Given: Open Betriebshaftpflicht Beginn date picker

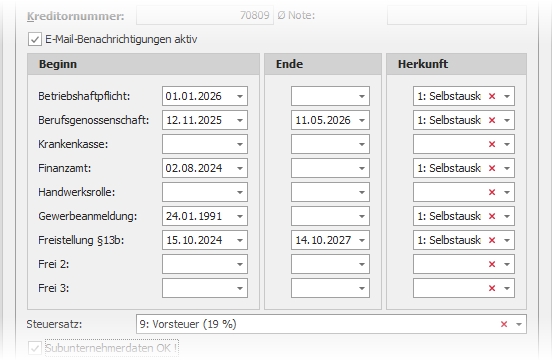Looking at the screenshot, I should [x=240, y=96].
